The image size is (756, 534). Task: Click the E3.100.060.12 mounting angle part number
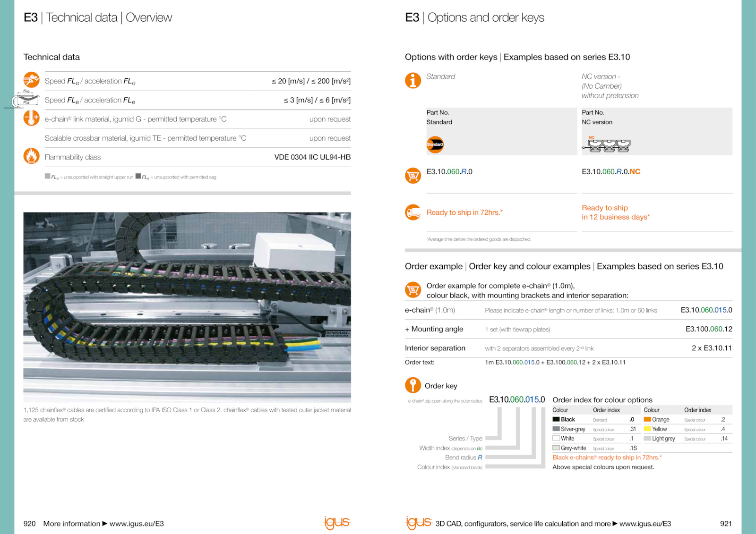click(x=709, y=329)
